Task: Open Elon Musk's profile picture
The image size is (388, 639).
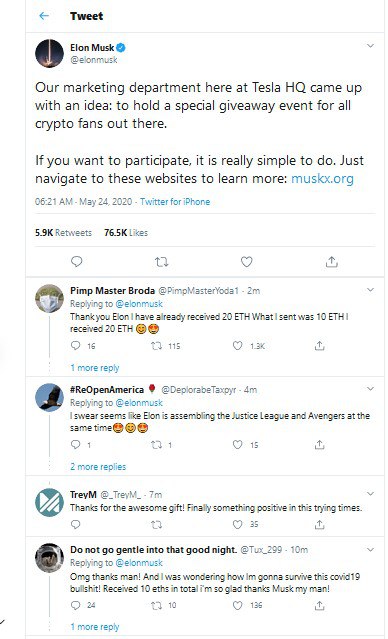Action: point(49,53)
